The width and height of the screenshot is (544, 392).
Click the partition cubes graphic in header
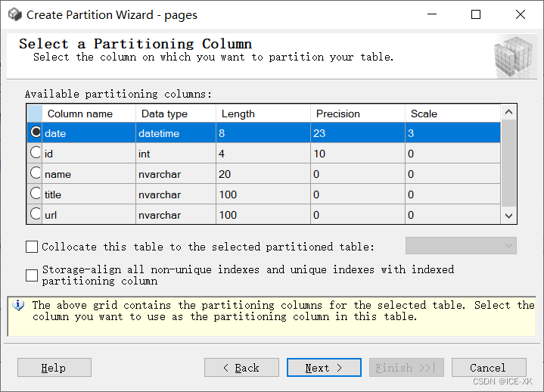pyautogui.click(x=514, y=57)
